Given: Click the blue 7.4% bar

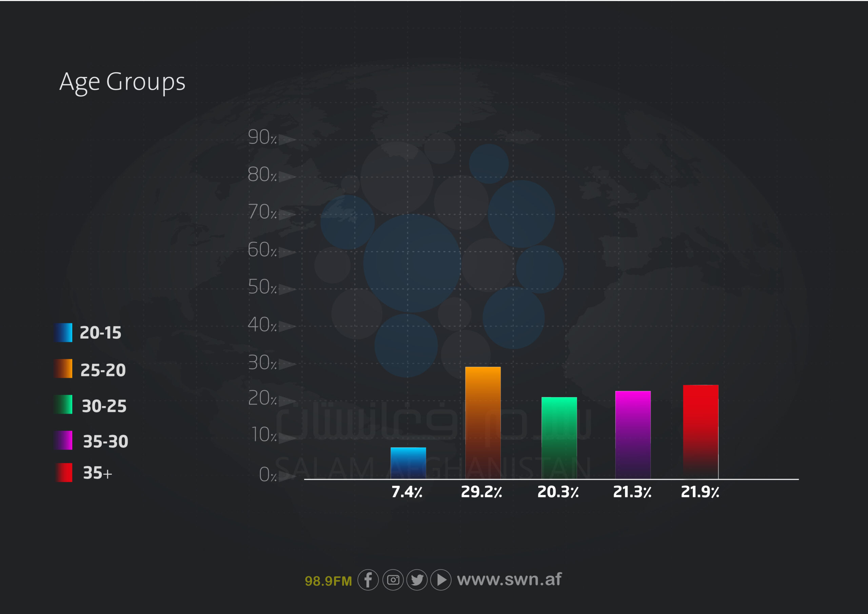Looking at the screenshot, I should 408,463.
